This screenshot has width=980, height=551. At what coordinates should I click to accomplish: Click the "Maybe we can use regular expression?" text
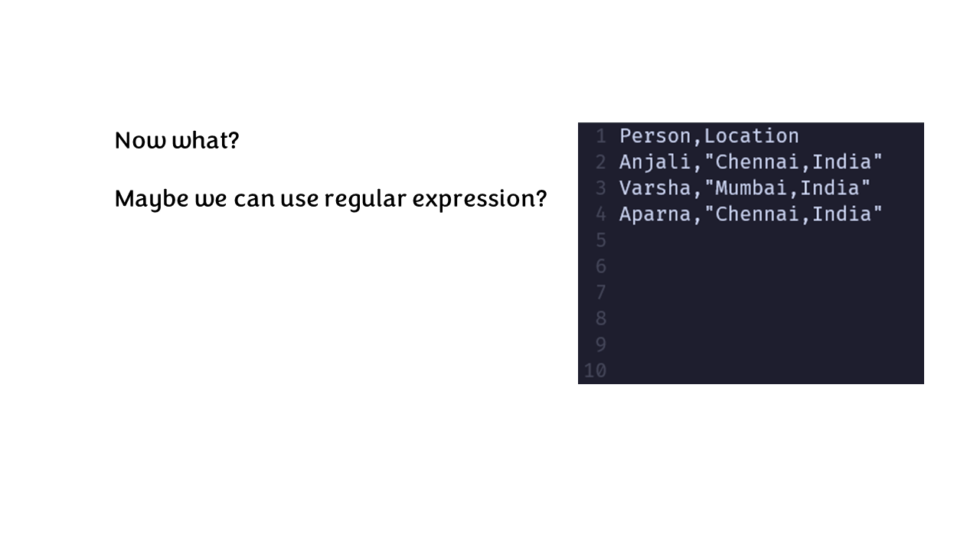click(330, 200)
